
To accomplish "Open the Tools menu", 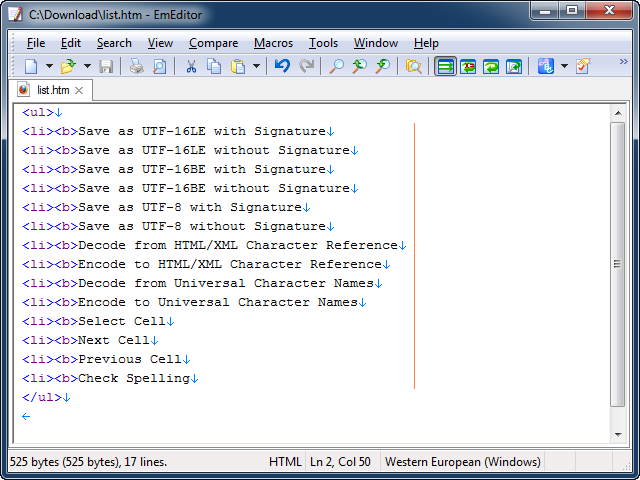I will click(x=323, y=43).
